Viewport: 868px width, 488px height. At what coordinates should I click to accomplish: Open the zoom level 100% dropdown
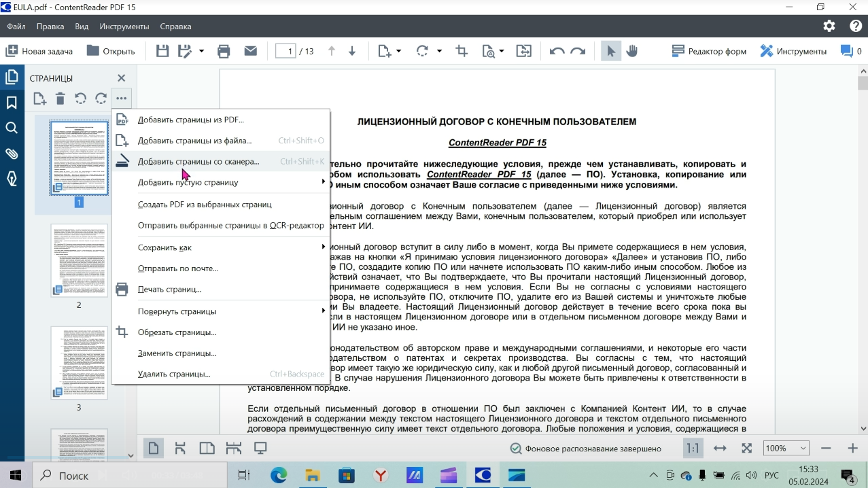[x=786, y=449]
